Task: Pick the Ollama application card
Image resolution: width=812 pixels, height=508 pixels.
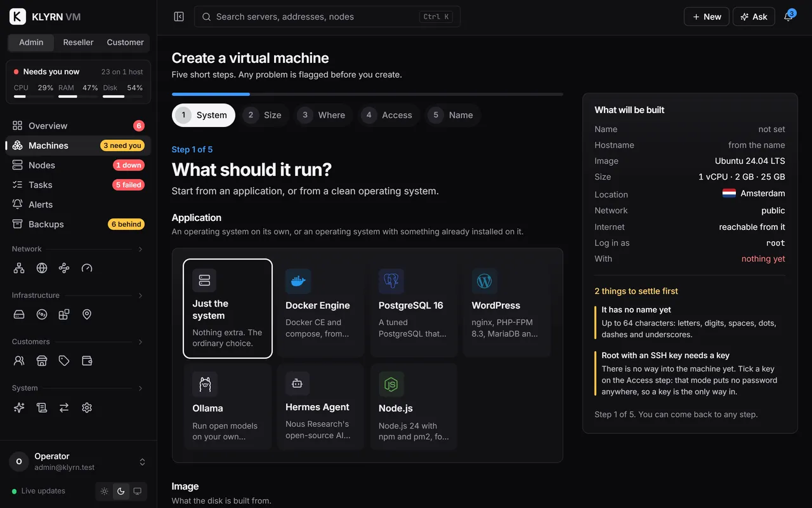Action: pyautogui.click(x=228, y=406)
